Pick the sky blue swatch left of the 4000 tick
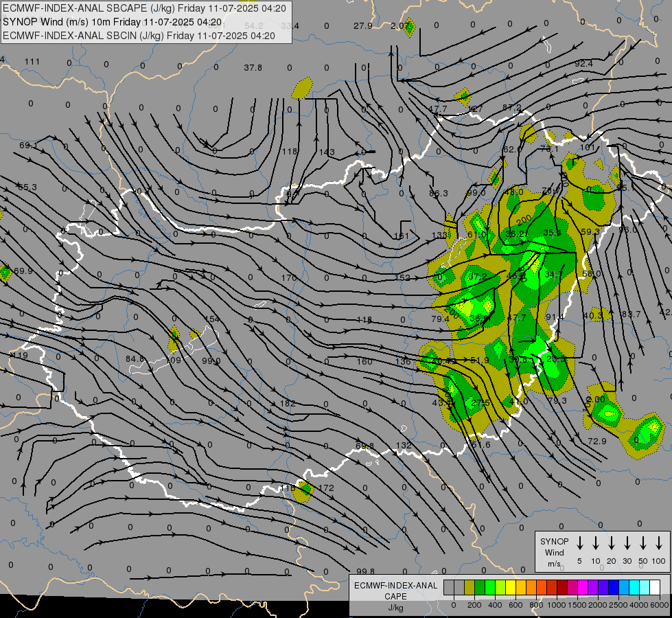This screenshot has width=672, height=618. point(624,587)
